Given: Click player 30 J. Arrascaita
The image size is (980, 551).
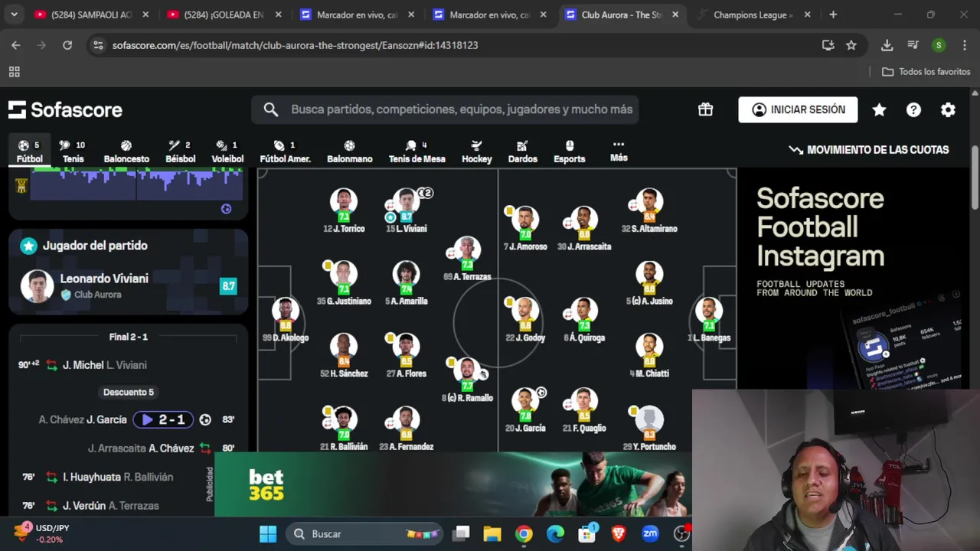Looking at the screenshot, I should pos(584,229).
